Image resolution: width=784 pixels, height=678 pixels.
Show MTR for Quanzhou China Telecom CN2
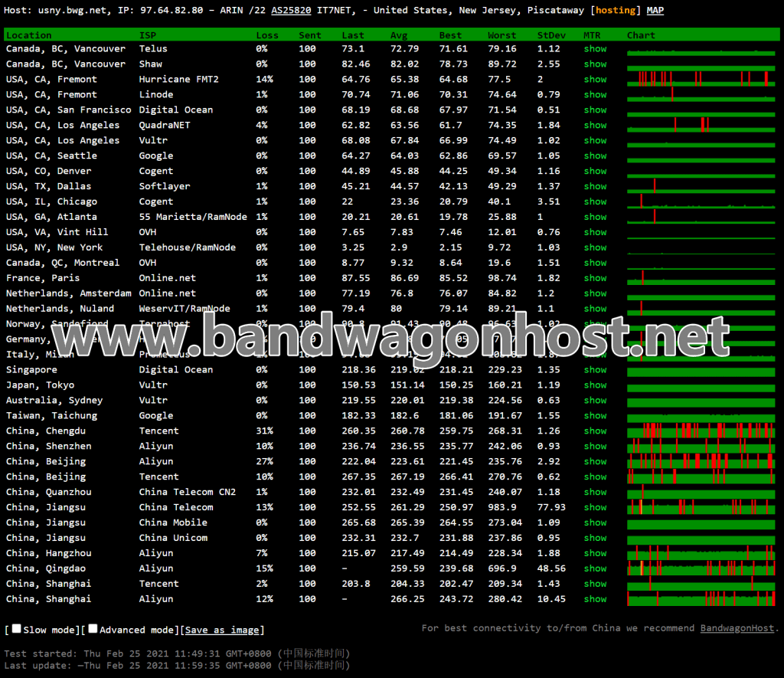point(595,492)
